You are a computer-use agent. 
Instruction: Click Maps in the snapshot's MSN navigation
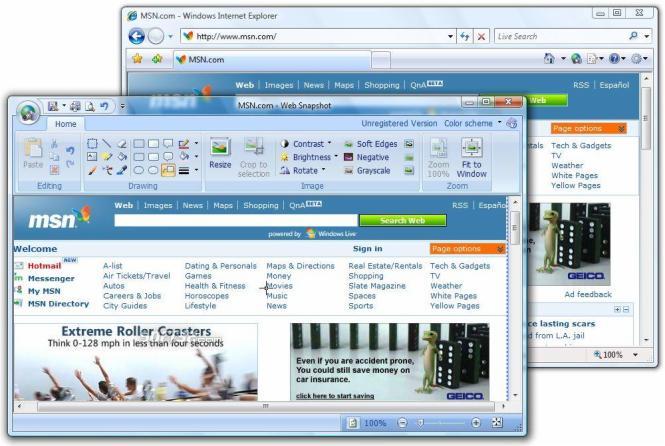(x=223, y=205)
